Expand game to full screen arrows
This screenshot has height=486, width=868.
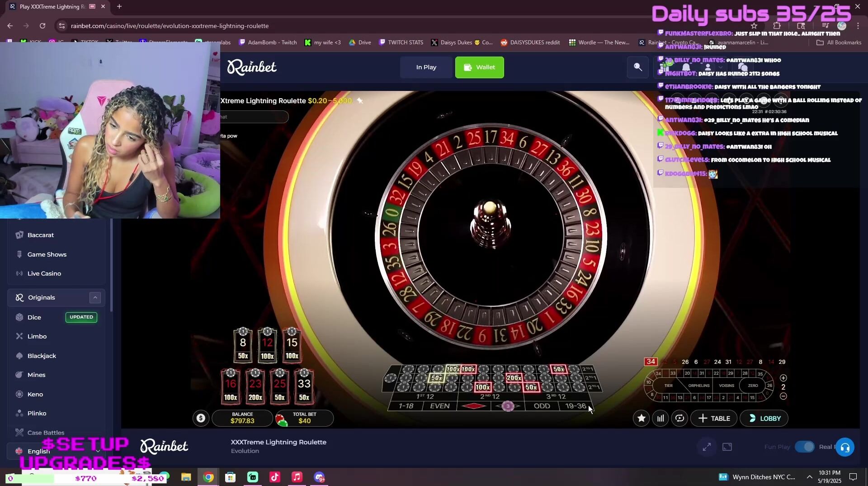click(x=707, y=447)
